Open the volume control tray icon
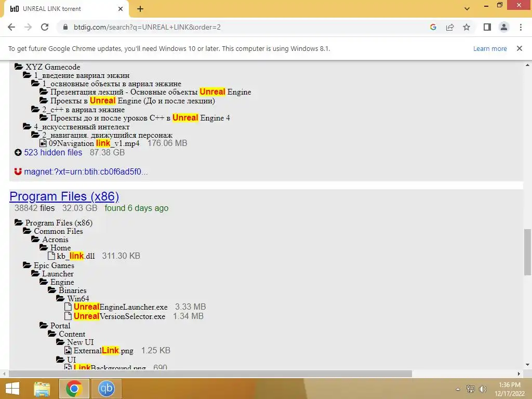The height and width of the screenshot is (399, 532). 483,389
